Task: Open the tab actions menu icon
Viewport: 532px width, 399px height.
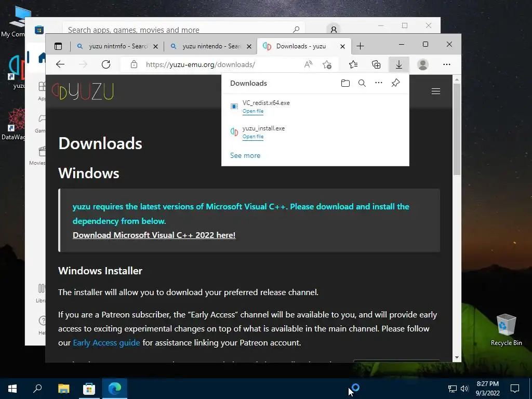Action: point(58,46)
